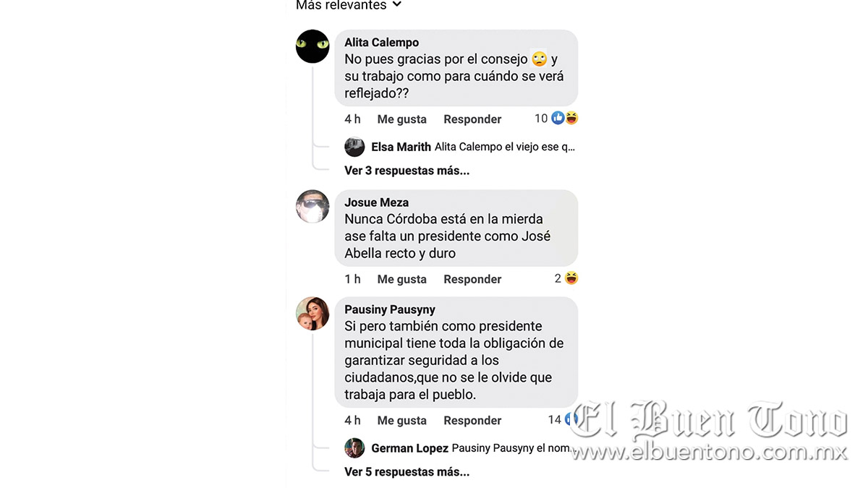
Task: View laughing reaction on Josue Meza's comment
Action: point(571,278)
